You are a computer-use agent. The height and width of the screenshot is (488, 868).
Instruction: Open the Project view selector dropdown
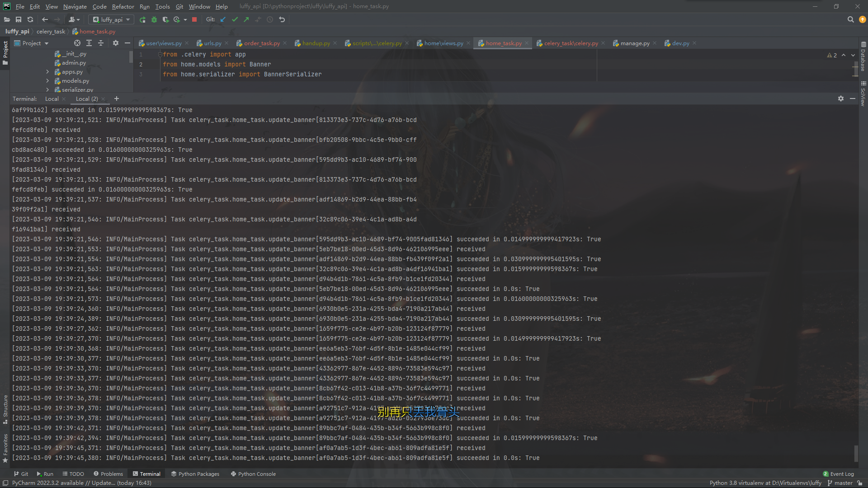pyautogui.click(x=31, y=43)
